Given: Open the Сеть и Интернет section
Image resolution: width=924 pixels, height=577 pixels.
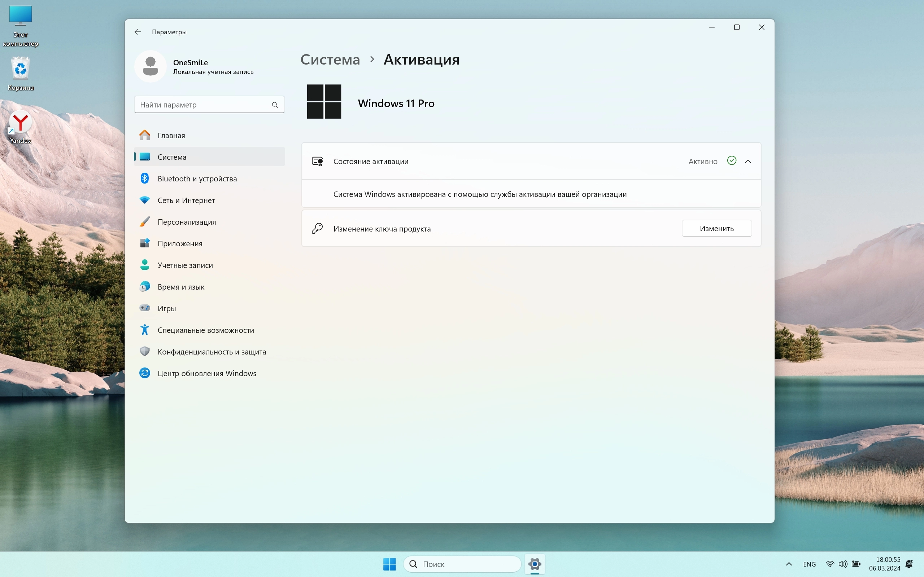Looking at the screenshot, I should click(186, 201).
